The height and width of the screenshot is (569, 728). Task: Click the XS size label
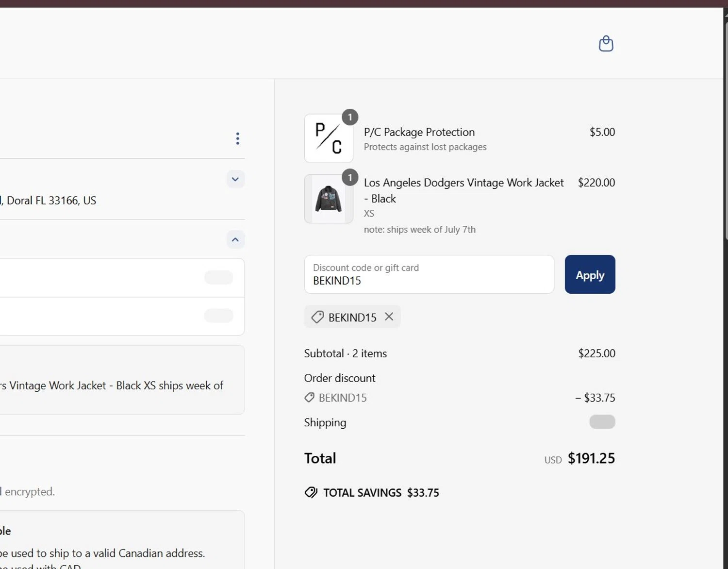(369, 214)
